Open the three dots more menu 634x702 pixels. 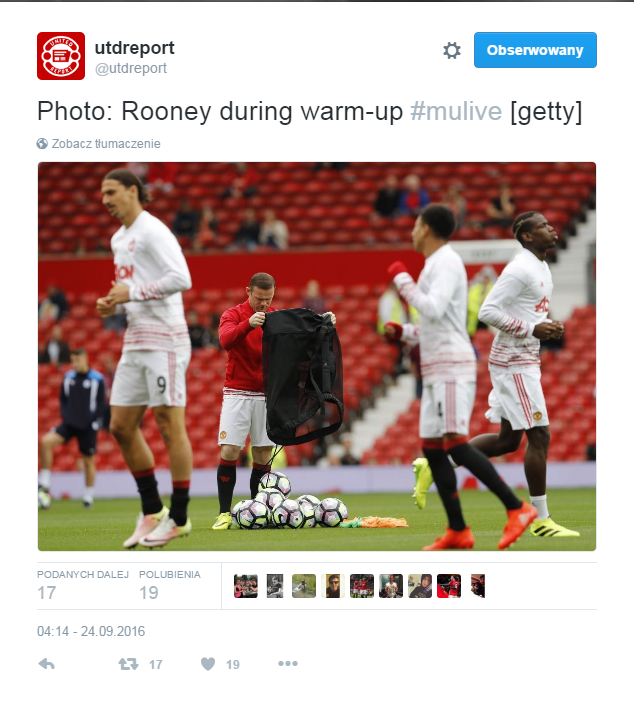(288, 663)
